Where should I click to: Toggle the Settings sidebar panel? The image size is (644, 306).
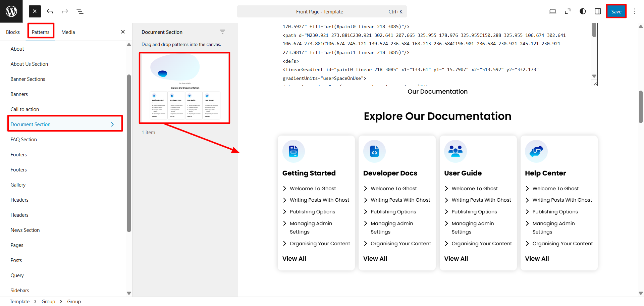tap(598, 11)
